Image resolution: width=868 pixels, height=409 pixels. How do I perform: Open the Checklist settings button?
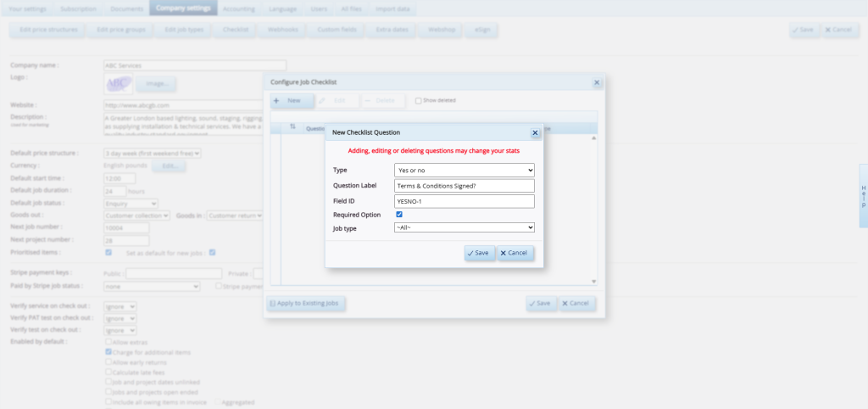(236, 30)
